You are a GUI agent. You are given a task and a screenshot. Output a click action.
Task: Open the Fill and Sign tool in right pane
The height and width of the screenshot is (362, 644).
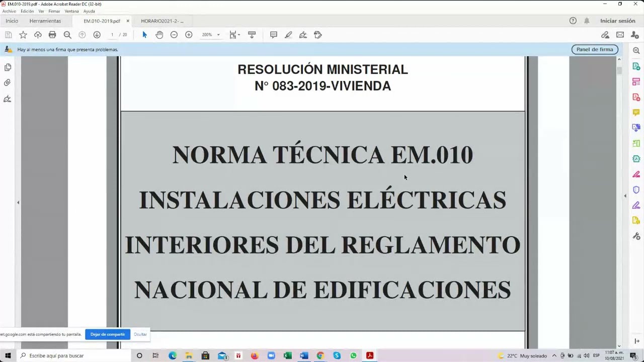click(x=636, y=205)
